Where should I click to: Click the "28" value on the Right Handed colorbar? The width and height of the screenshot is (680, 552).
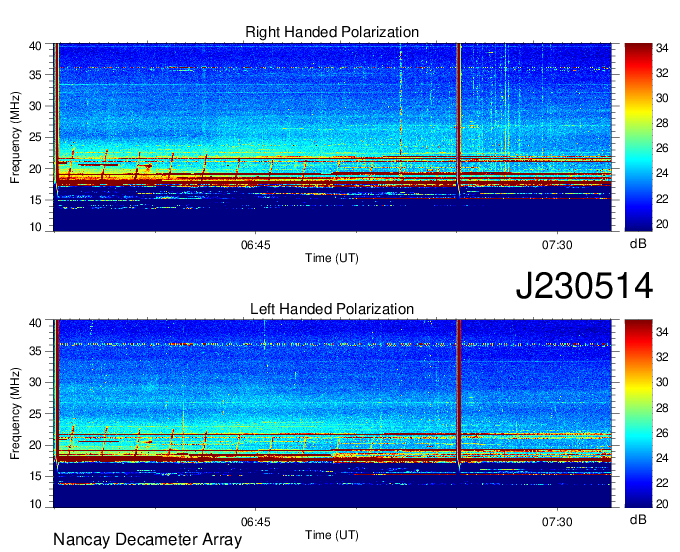point(662,124)
